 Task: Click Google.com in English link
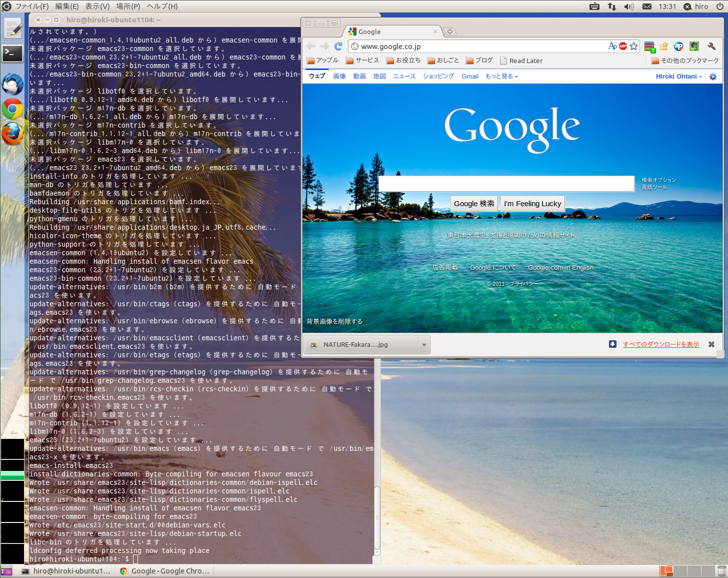(x=561, y=268)
